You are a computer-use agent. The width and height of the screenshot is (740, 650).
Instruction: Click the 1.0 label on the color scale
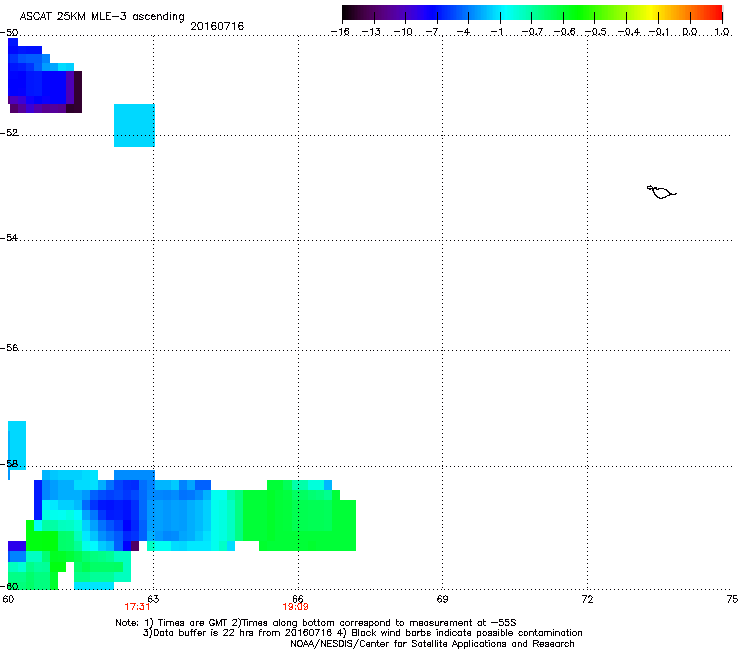point(722,32)
